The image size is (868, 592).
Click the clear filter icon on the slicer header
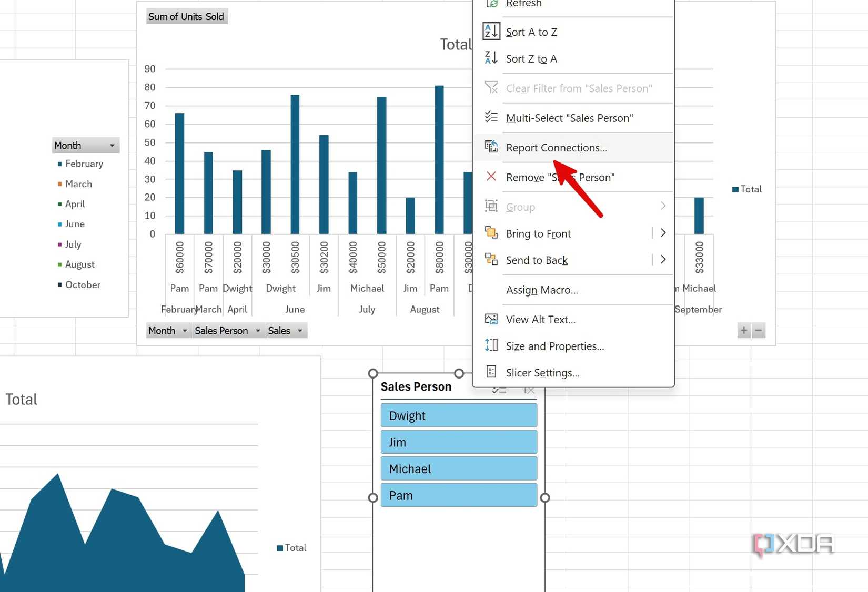[x=530, y=390]
